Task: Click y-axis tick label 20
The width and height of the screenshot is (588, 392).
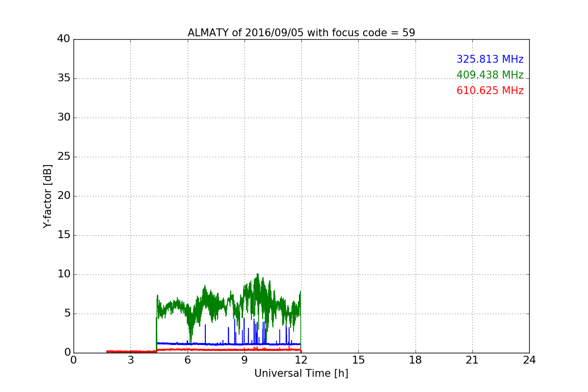Action: click(x=64, y=196)
